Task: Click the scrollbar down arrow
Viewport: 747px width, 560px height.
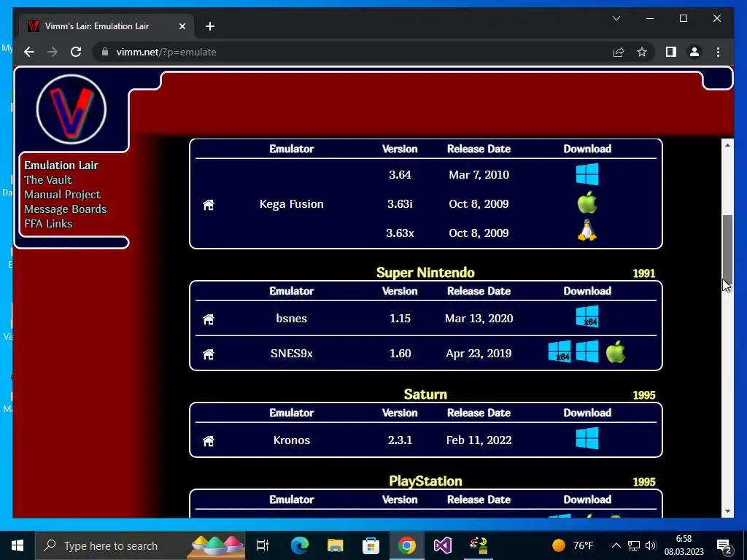Action: 727,511
